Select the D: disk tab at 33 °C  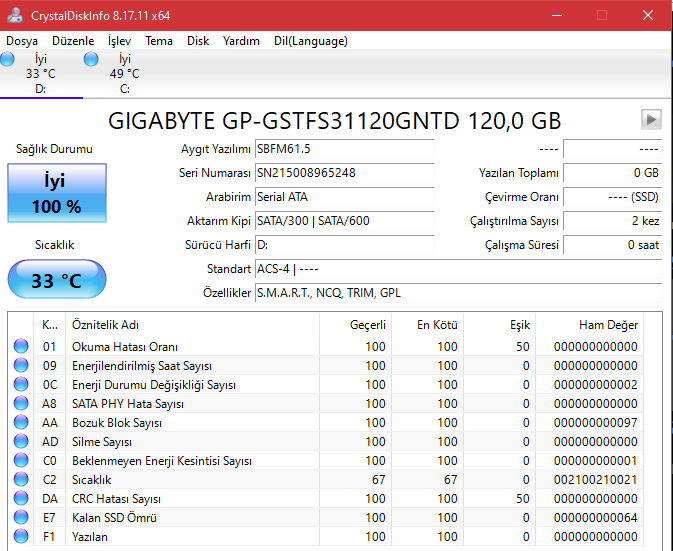41,74
